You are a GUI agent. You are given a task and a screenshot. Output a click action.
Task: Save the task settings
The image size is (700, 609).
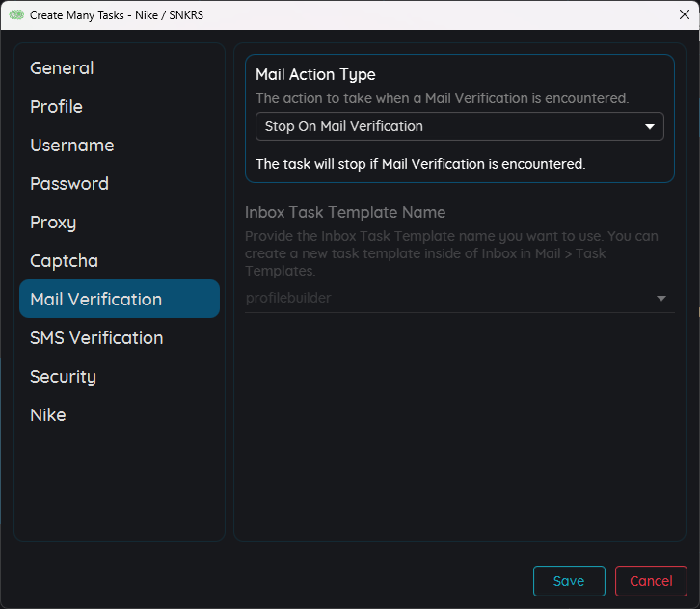[x=569, y=581]
